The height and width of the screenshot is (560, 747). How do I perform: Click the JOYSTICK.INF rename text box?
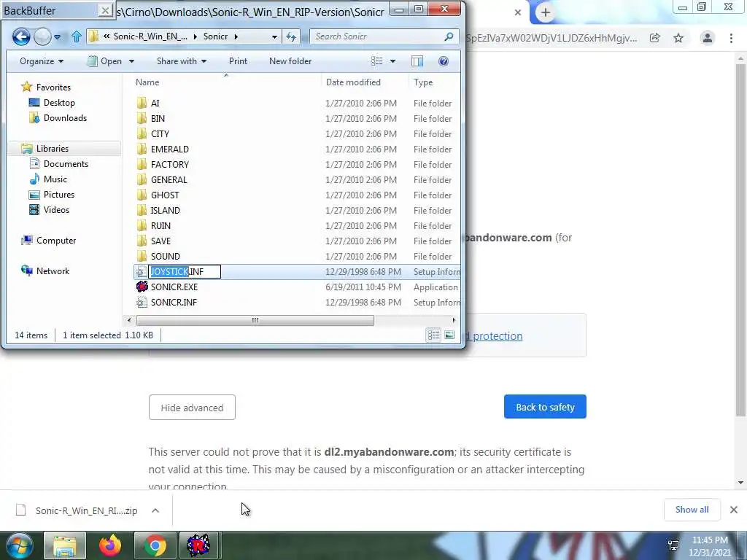(x=185, y=271)
